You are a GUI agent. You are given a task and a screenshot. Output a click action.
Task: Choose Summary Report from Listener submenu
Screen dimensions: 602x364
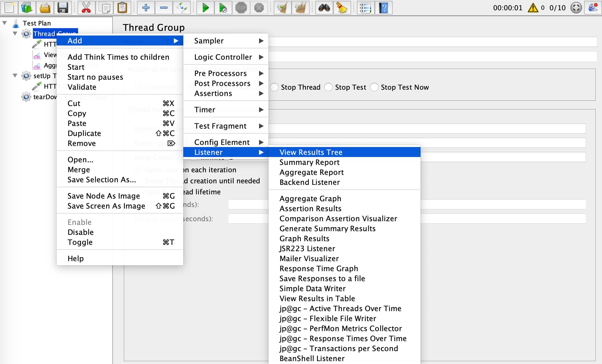(x=309, y=162)
